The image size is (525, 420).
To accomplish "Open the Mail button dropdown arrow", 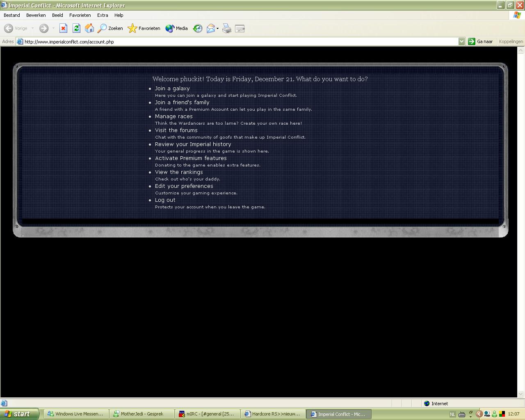I will pos(217,28).
